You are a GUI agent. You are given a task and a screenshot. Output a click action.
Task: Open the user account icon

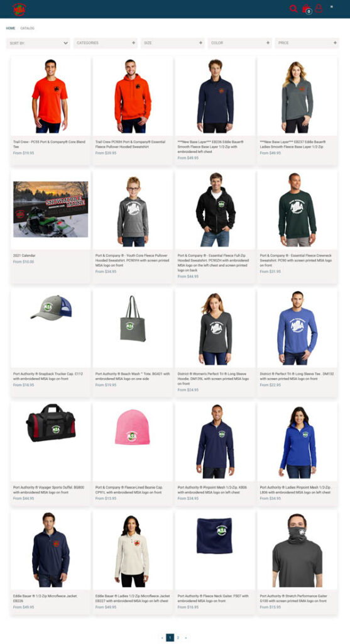click(x=319, y=8)
